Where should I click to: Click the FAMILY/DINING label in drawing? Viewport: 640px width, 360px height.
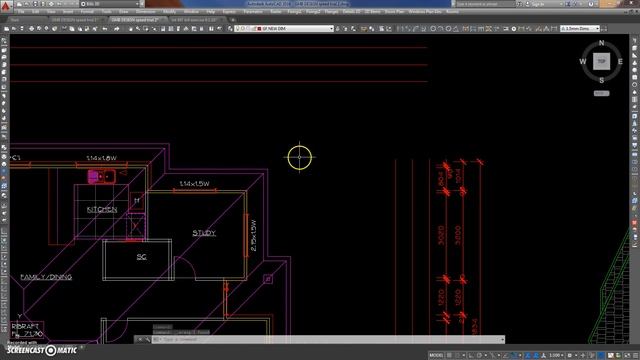[46, 277]
